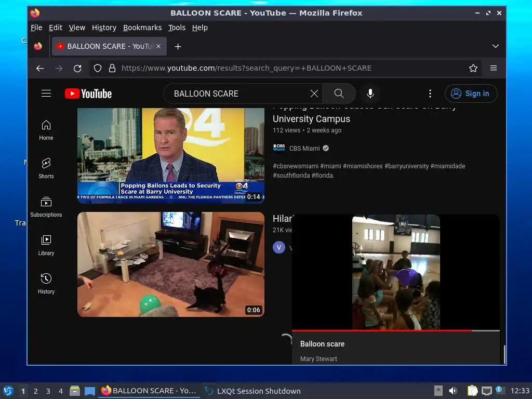Image resolution: width=532 pixels, height=399 pixels.
Task: Open the History menu
Action: [x=104, y=28]
